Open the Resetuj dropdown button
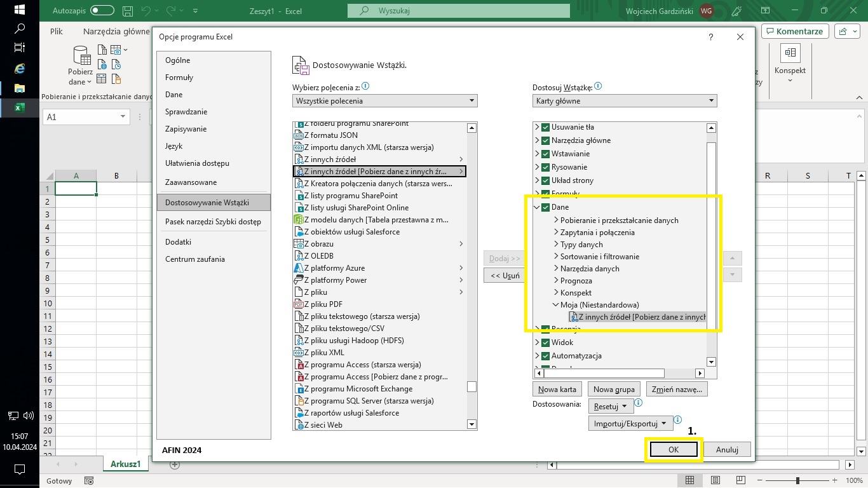This screenshot has height=488, width=868. [611, 406]
